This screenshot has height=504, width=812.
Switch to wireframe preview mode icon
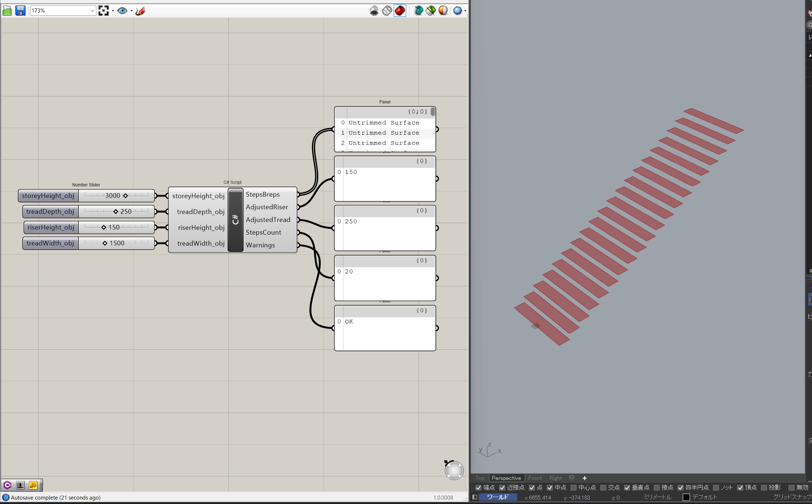pos(387,11)
